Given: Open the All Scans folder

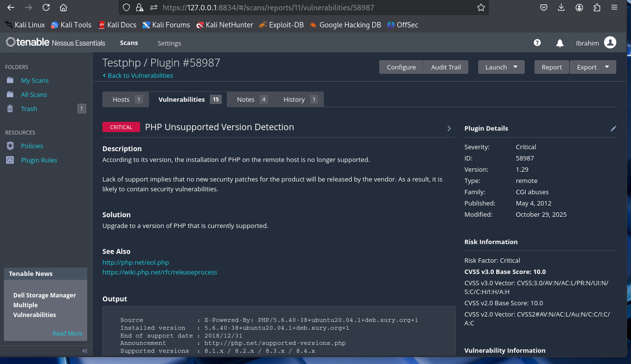Looking at the screenshot, I should coord(34,94).
